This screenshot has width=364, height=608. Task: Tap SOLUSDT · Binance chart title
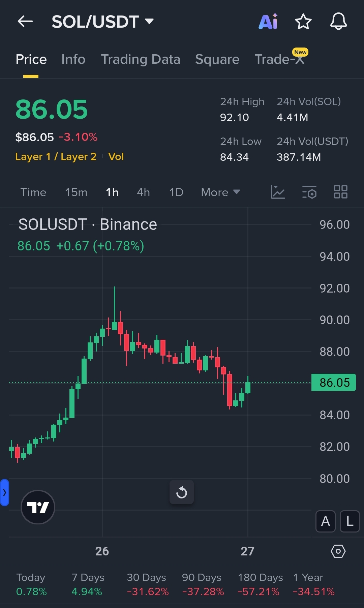[x=88, y=224]
